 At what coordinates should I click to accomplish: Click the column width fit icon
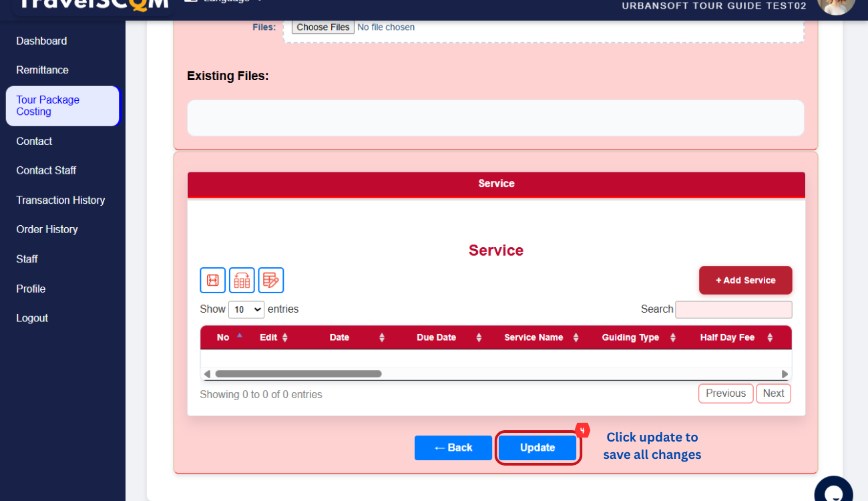(212, 281)
